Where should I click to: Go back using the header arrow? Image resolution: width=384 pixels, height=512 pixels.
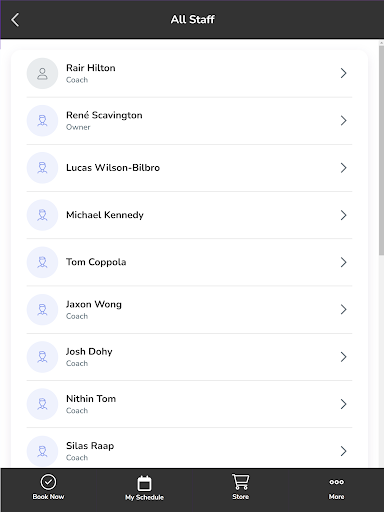[x=15, y=20]
